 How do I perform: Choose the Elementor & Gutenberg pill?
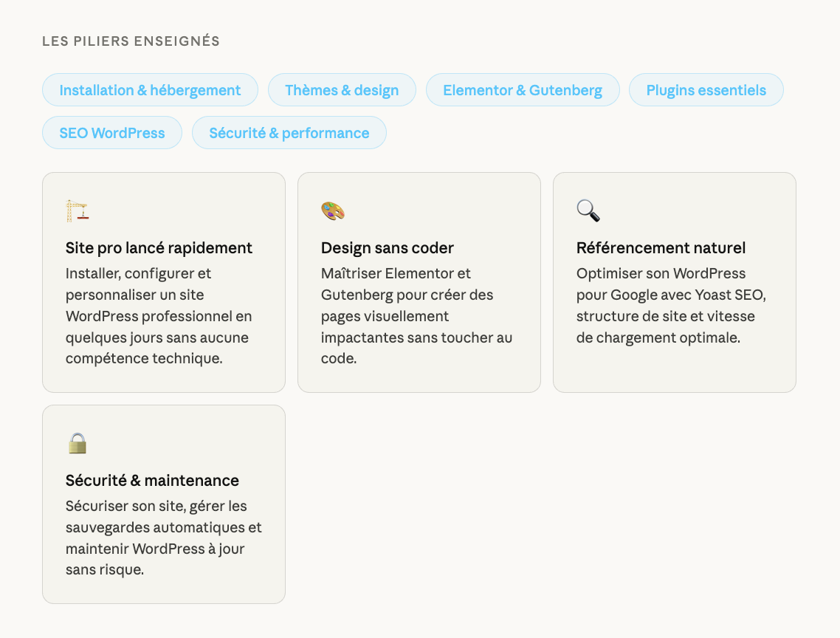523,90
